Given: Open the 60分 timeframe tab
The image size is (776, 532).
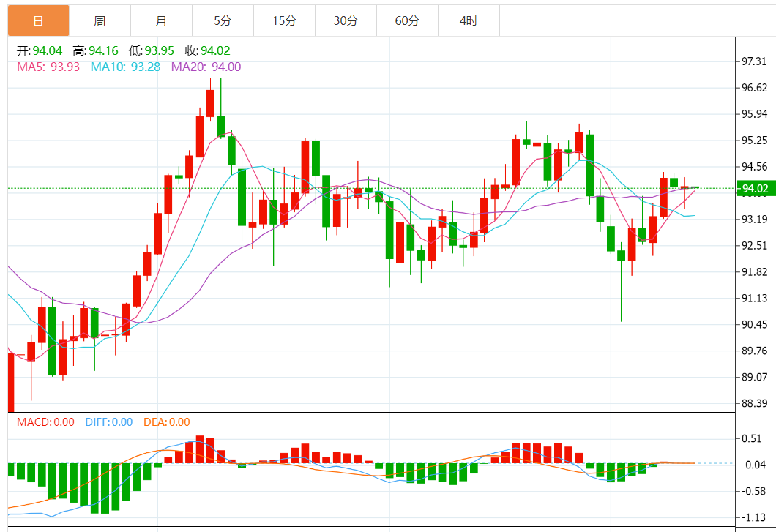Looking at the screenshot, I should tap(407, 20).
